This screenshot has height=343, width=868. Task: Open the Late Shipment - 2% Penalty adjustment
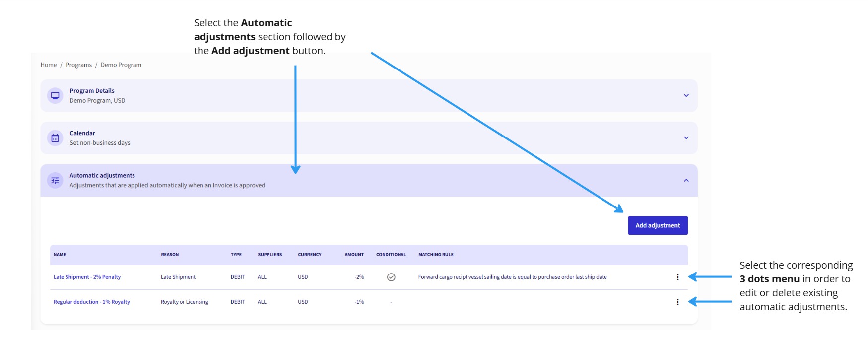(x=87, y=277)
